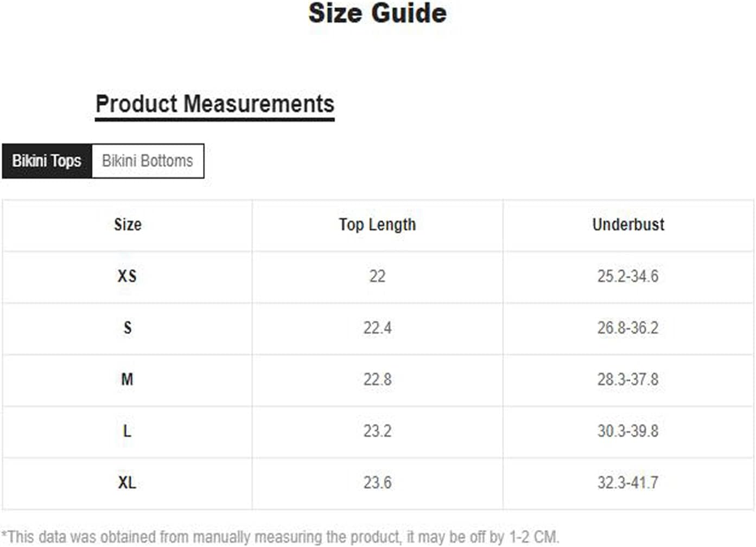Click the Underbust column header

pos(628,225)
